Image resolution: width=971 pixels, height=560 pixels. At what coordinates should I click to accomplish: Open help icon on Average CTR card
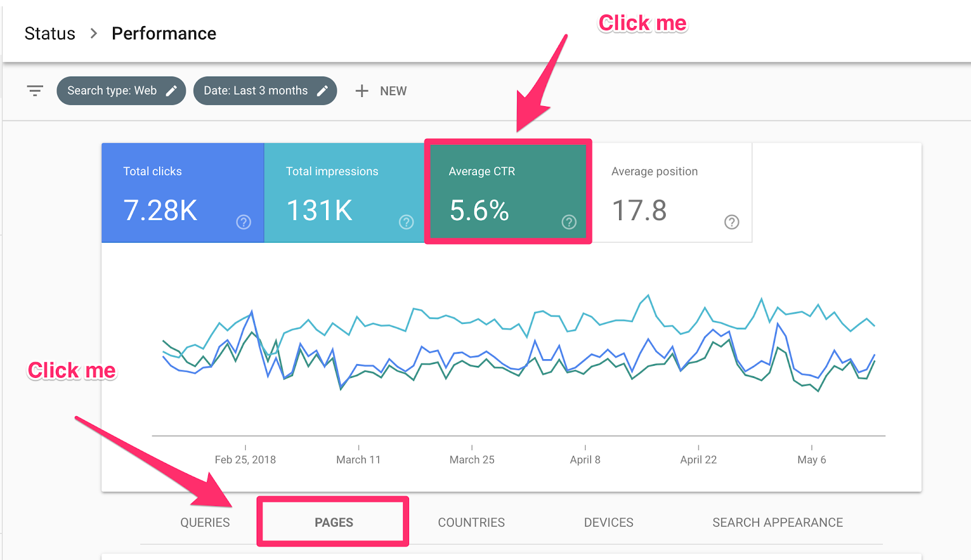point(569,222)
